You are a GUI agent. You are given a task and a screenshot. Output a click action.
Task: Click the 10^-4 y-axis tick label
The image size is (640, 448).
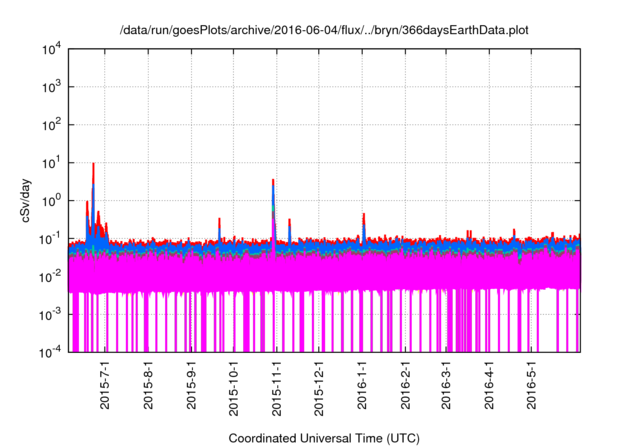point(51,352)
